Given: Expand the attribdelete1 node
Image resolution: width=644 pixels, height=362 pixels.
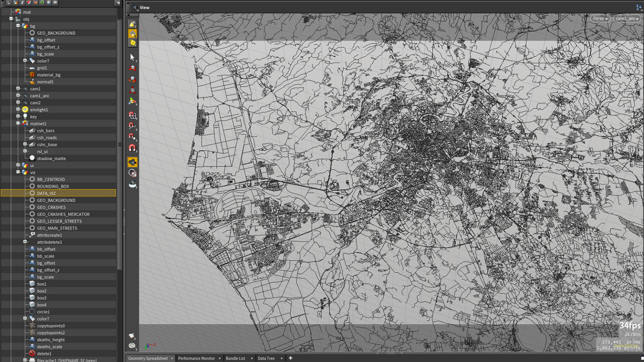Looking at the screenshot, I should click(25, 242).
